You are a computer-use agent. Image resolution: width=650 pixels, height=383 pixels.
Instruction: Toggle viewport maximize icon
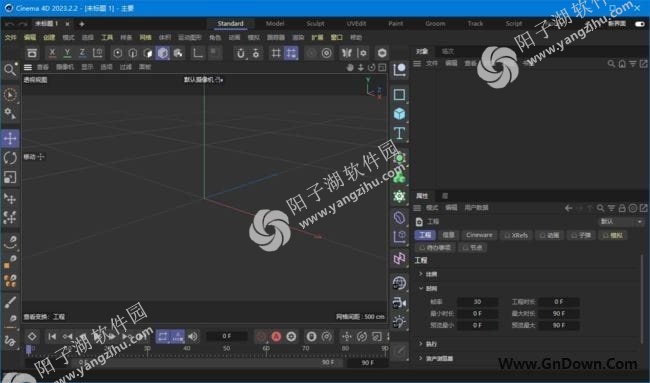tap(382, 67)
